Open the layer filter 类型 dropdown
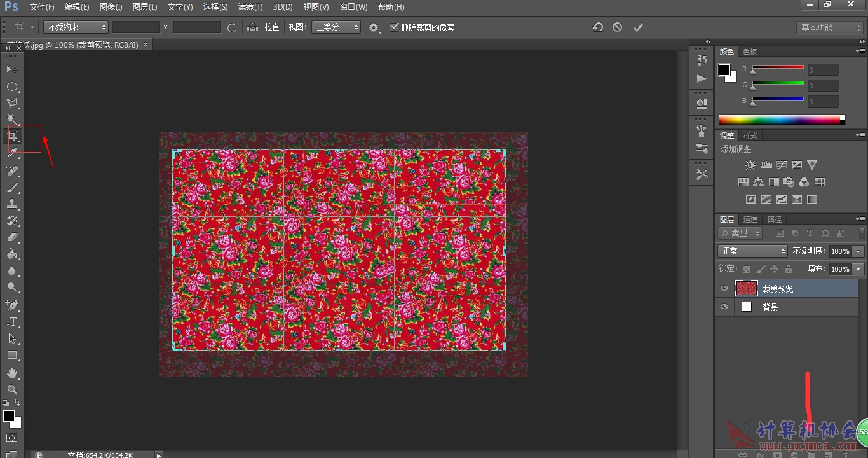 [740, 233]
